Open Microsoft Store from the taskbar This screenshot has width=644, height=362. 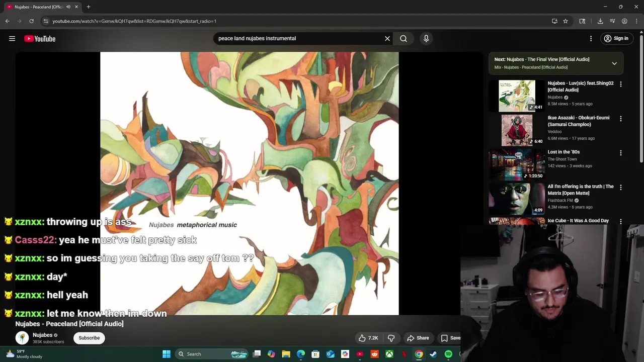(x=315, y=354)
